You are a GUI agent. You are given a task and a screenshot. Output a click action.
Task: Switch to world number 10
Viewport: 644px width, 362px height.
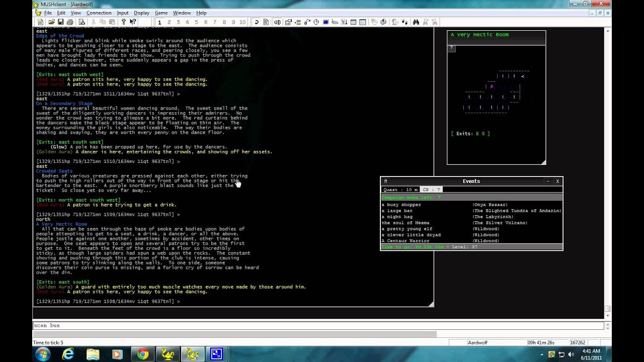pyautogui.click(x=243, y=22)
